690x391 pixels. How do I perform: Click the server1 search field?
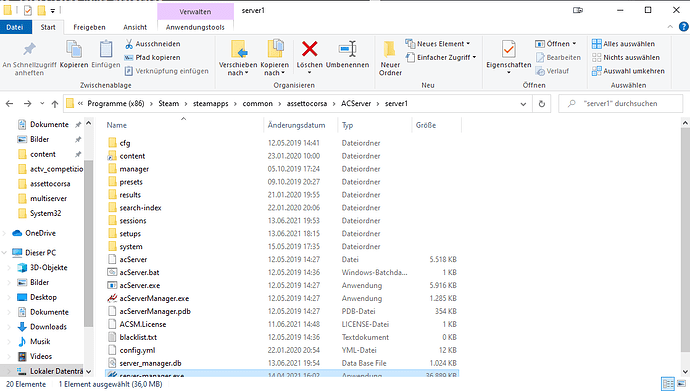click(x=620, y=104)
